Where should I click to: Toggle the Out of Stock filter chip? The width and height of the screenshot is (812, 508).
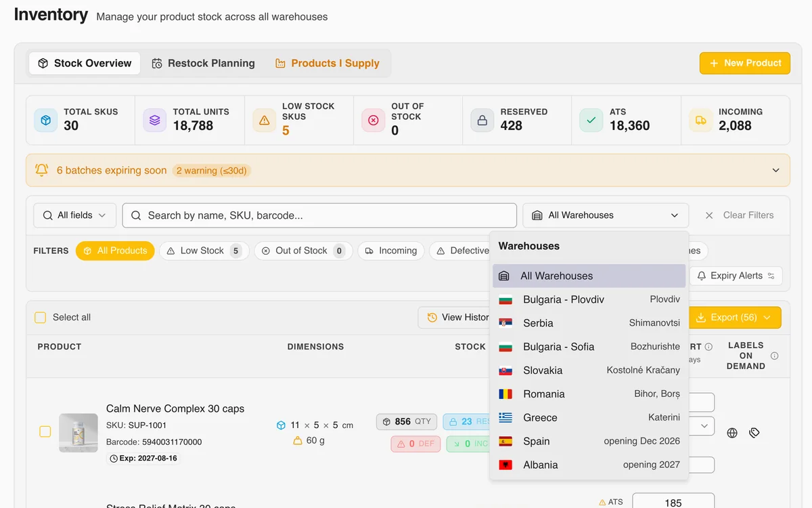coord(303,251)
